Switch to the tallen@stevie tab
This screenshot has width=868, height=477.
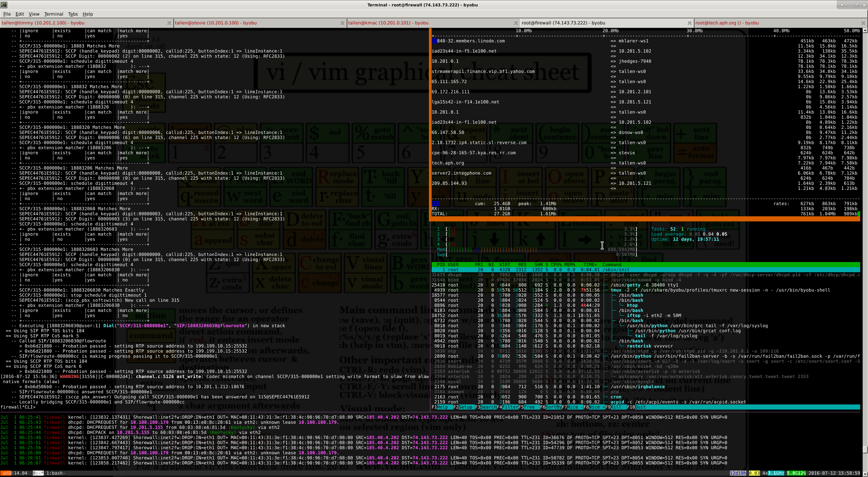pos(216,23)
